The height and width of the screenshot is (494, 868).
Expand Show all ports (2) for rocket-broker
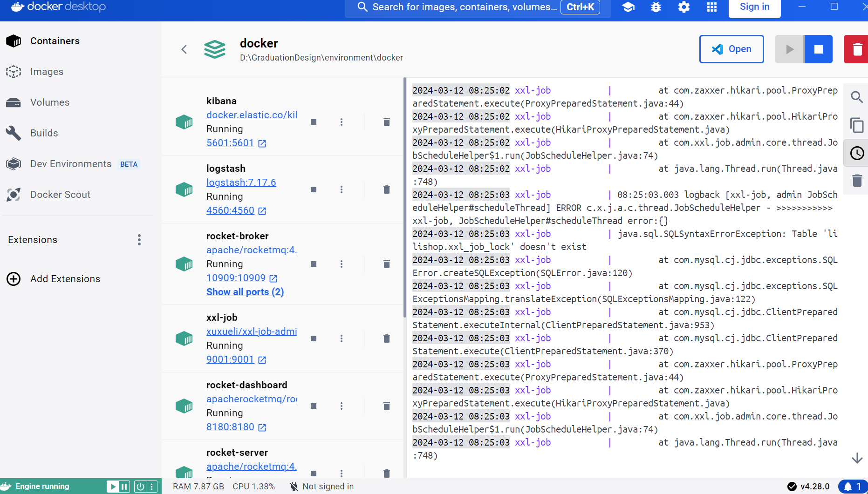click(245, 292)
